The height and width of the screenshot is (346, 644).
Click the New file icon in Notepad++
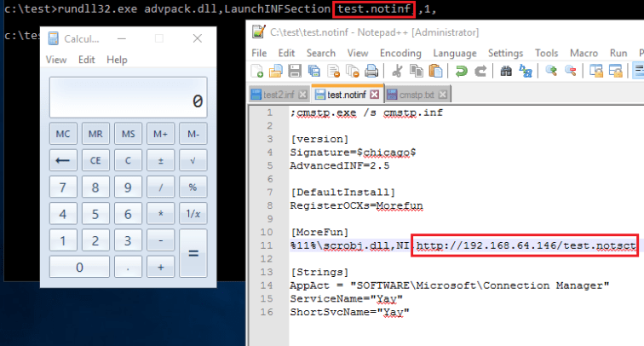click(x=257, y=72)
